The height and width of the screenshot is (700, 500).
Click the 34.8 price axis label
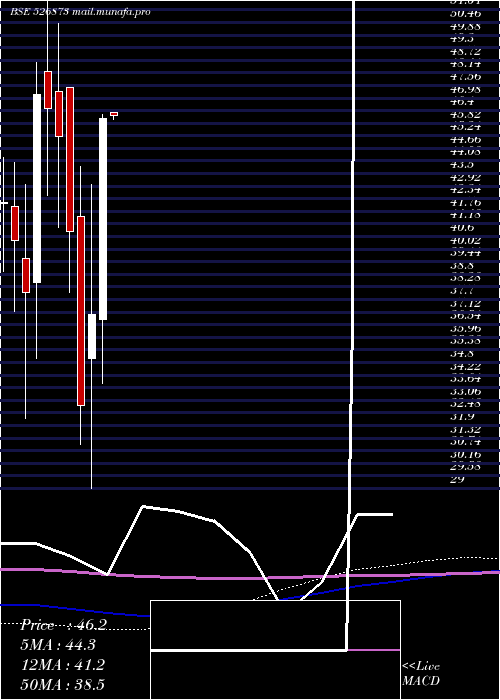tap(461, 354)
